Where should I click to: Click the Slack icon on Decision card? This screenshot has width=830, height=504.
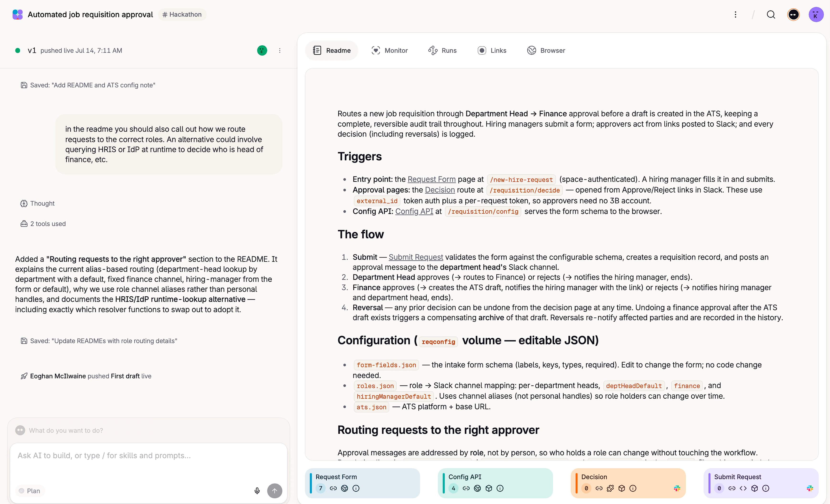(677, 488)
